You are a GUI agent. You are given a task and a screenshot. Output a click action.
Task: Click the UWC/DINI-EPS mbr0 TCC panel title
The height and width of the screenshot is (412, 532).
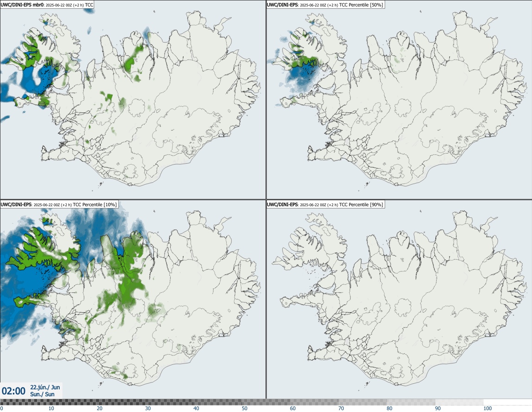pos(47,5)
